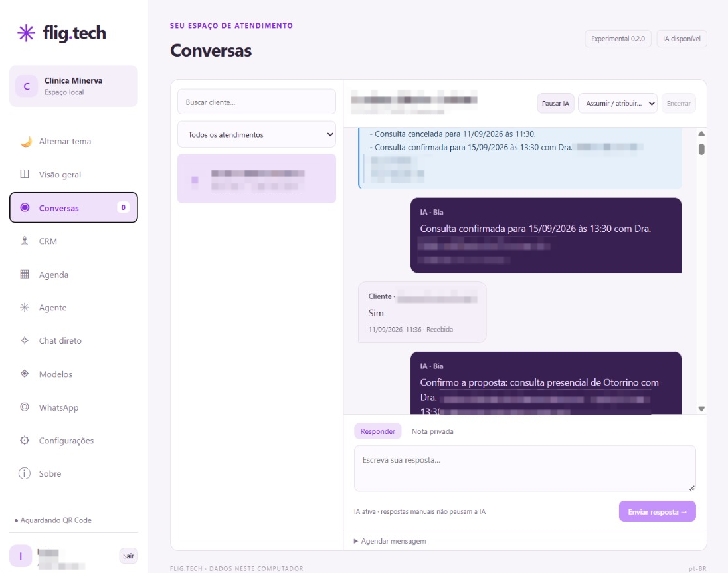Click the user avatar next to Sair
This screenshot has height=573, width=728.
(x=21, y=556)
